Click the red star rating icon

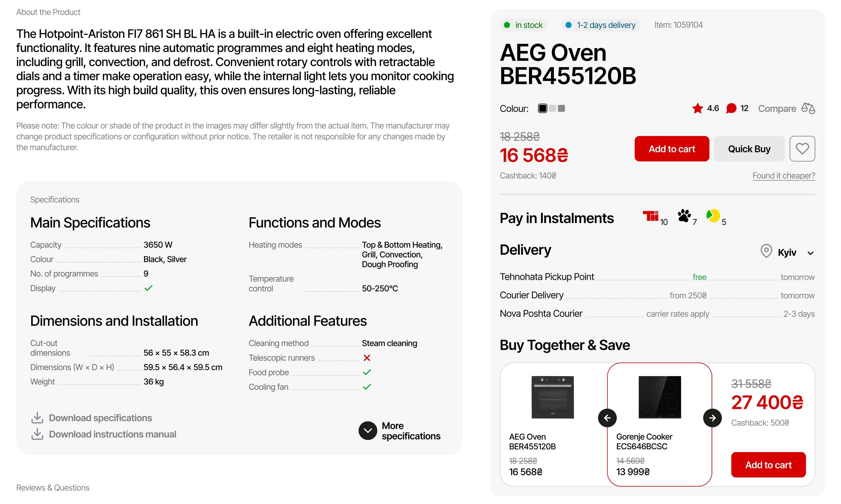(697, 108)
